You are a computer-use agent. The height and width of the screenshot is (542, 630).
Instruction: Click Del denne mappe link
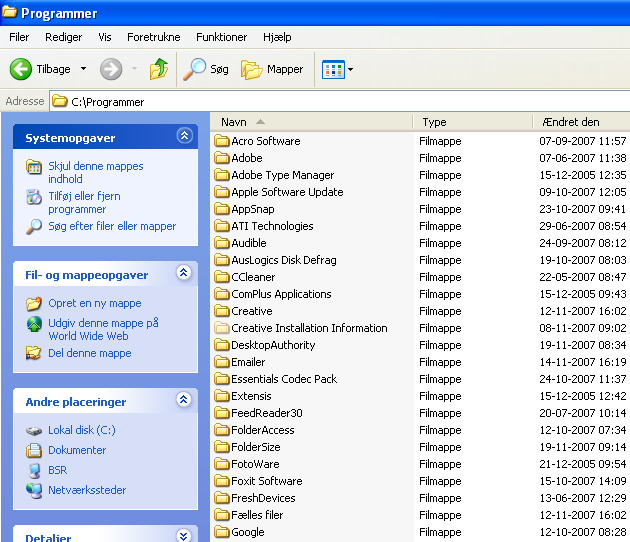pyautogui.click(x=90, y=353)
